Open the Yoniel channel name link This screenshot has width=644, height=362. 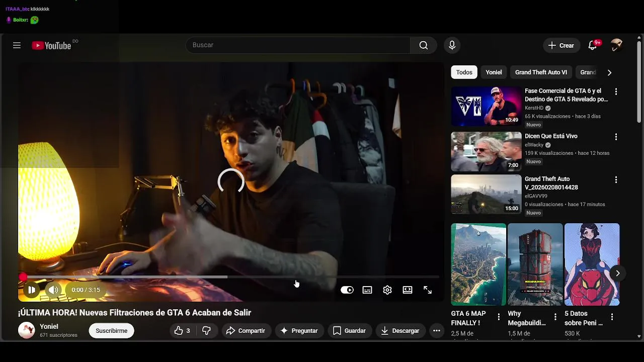tap(49, 327)
